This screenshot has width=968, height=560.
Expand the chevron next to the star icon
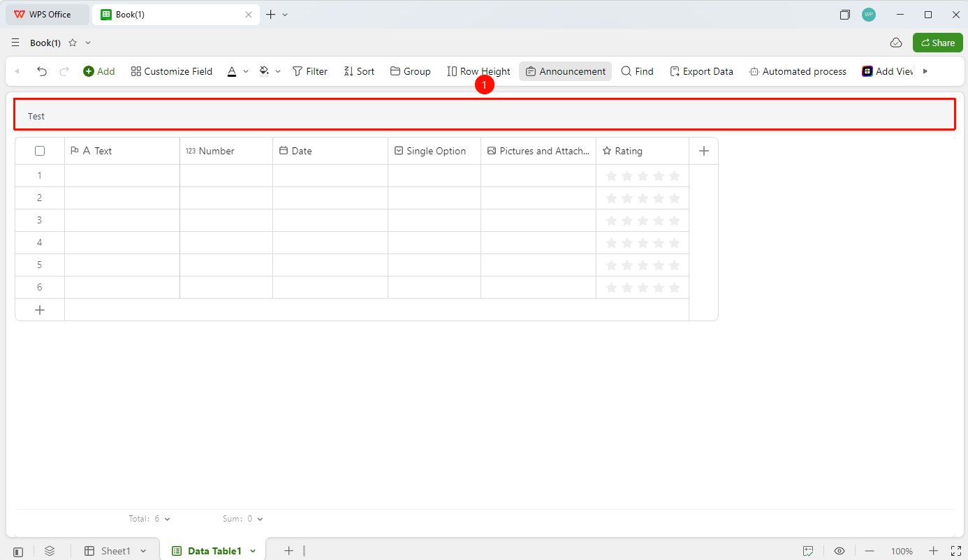[88, 43]
